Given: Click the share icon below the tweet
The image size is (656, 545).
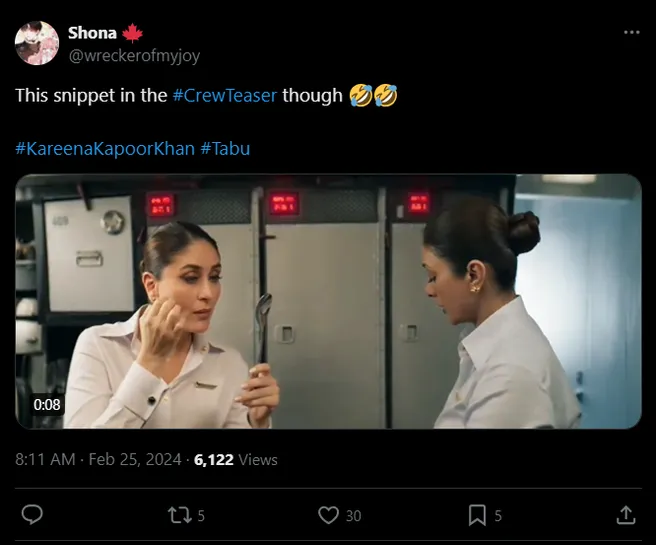Looking at the screenshot, I should tap(626, 515).
